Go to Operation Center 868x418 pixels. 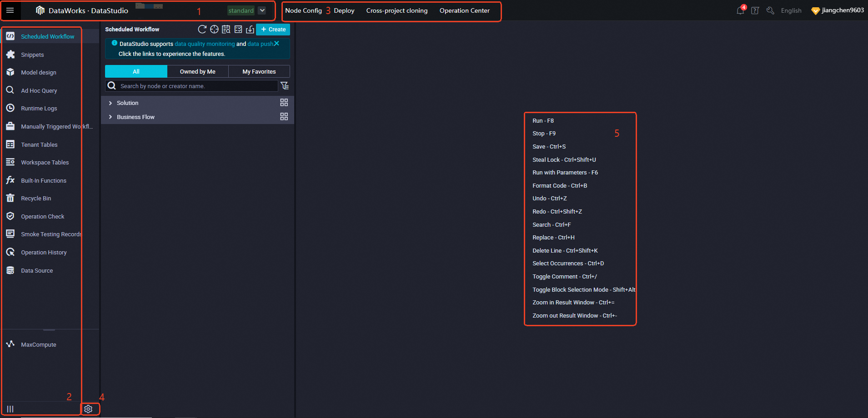pos(464,10)
